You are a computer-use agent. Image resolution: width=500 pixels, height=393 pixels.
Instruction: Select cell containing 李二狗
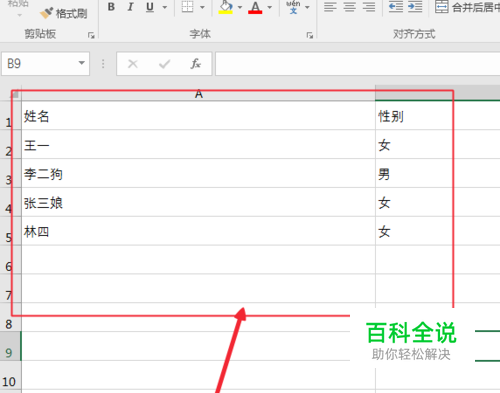coord(199,173)
